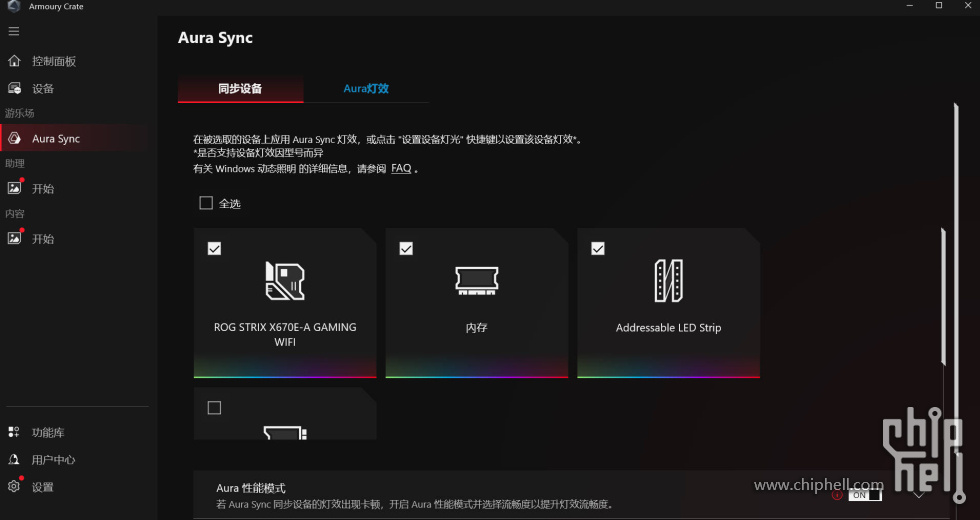Open the 控制面板 home icon
This screenshot has height=520, width=980.
[x=14, y=61]
